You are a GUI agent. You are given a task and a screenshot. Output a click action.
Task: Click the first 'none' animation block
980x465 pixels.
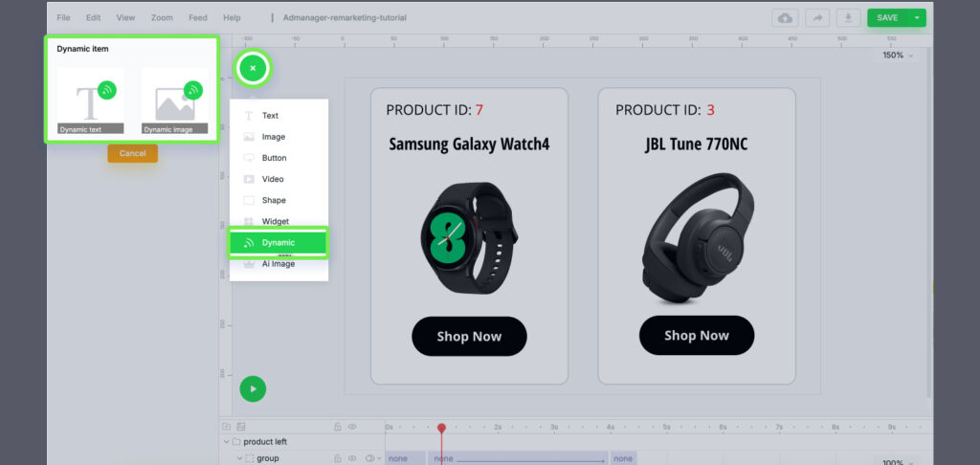click(x=405, y=458)
